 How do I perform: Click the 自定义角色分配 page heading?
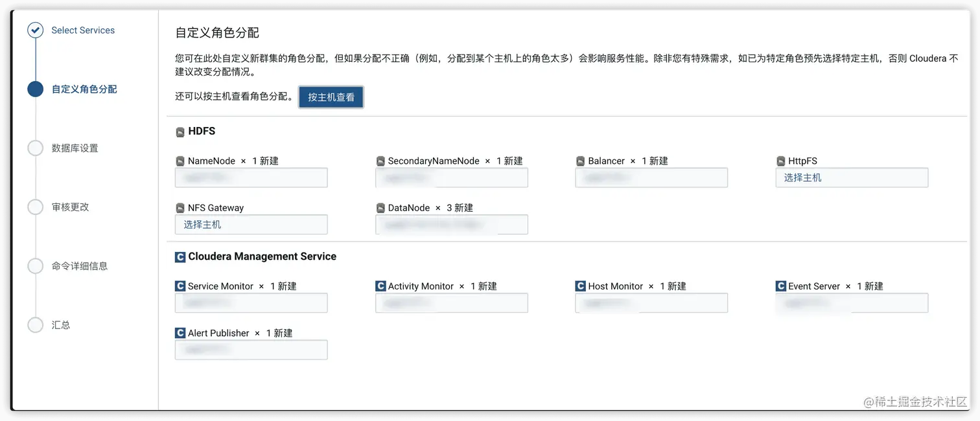217,33
